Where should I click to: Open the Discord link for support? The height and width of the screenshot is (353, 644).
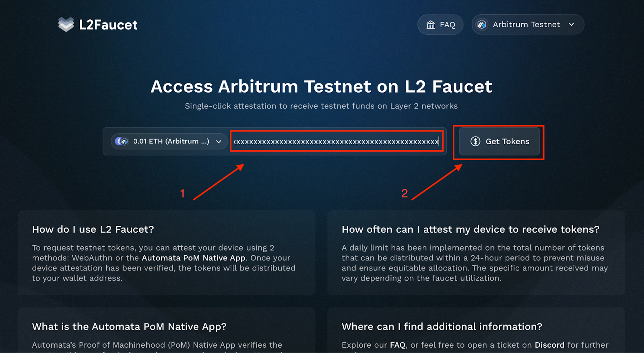(549, 345)
